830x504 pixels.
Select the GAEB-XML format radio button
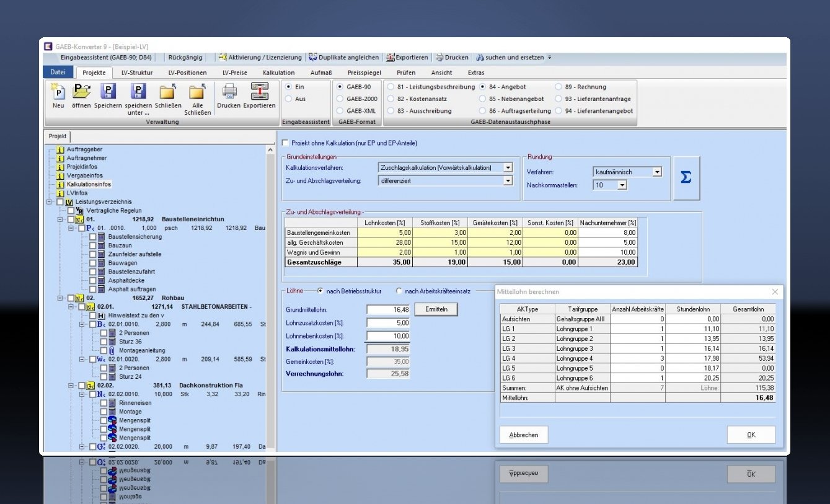pos(340,111)
